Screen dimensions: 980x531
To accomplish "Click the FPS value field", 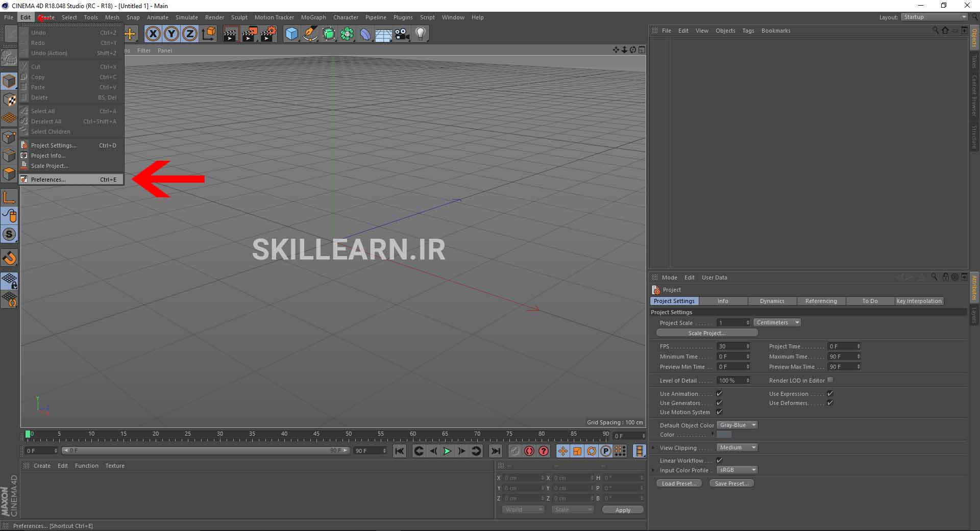I will point(733,346).
